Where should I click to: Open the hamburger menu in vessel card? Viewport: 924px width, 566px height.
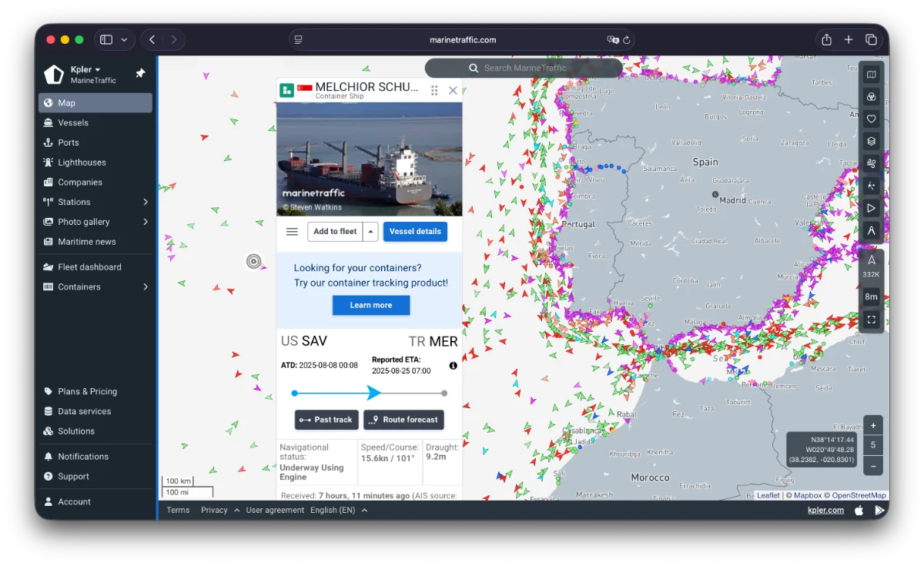[292, 232]
